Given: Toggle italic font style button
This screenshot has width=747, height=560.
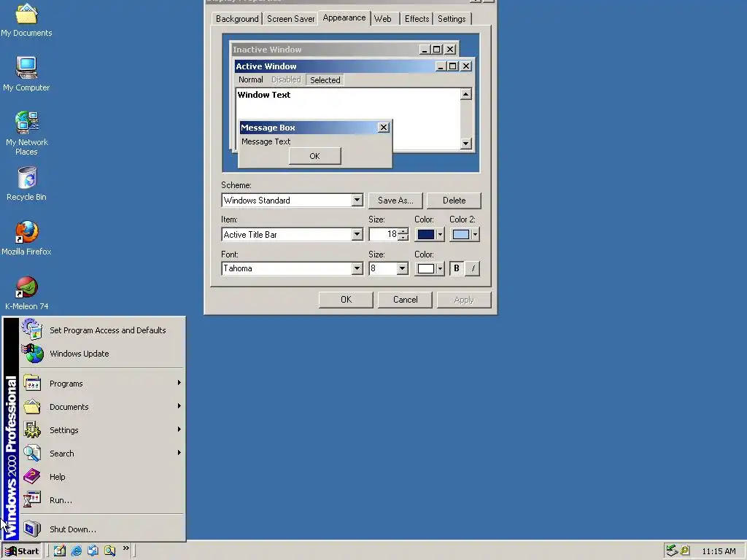Looking at the screenshot, I should pyautogui.click(x=472, y=268).
